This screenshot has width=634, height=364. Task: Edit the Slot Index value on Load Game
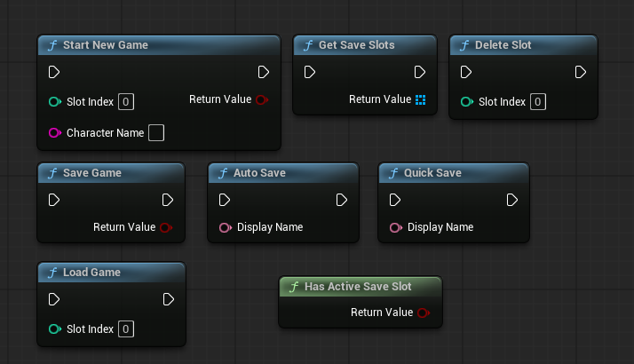pos(126,328)
